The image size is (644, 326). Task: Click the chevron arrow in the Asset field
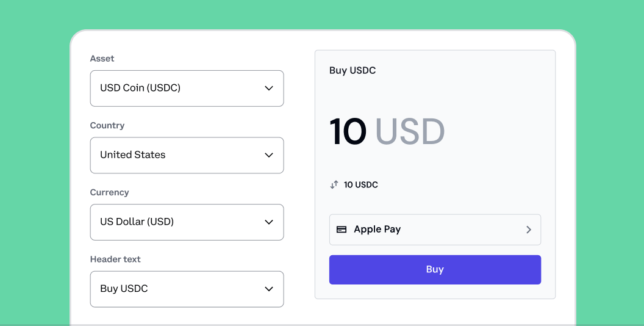pos(268,88)
